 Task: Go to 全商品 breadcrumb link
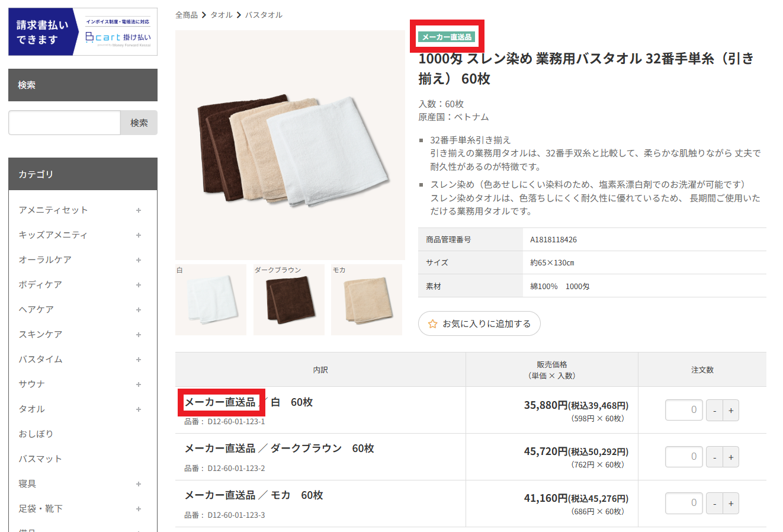click(187, 15)
